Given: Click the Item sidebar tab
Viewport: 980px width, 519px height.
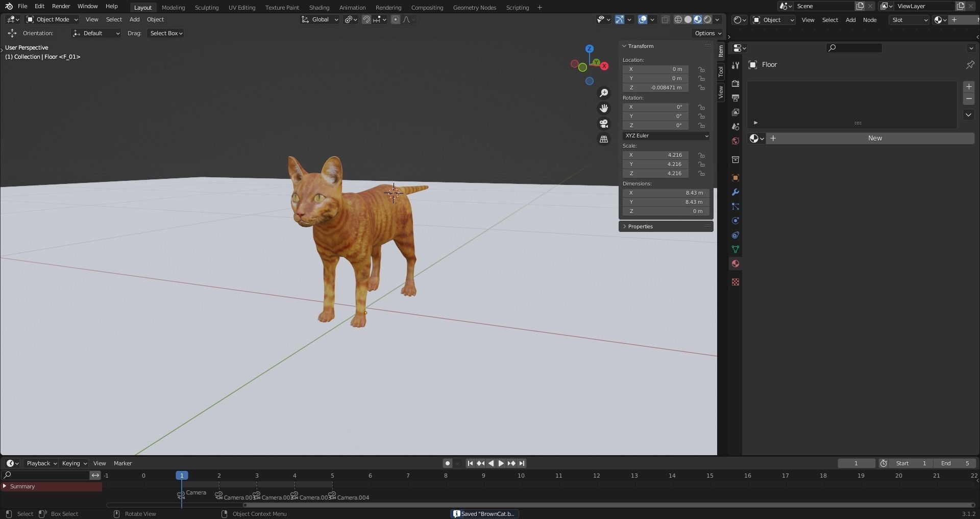Looking at the screenshot, I should pos(721,51).
